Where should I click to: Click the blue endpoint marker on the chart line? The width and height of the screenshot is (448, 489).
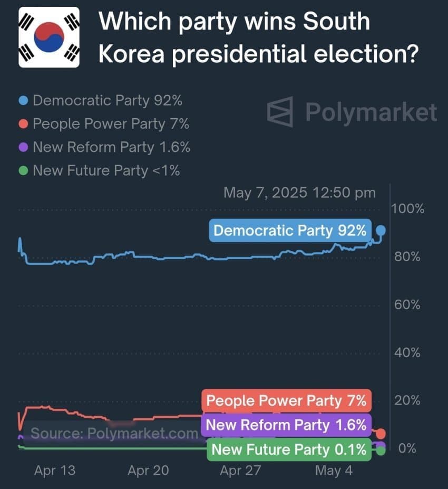click(x=381, y=231)
